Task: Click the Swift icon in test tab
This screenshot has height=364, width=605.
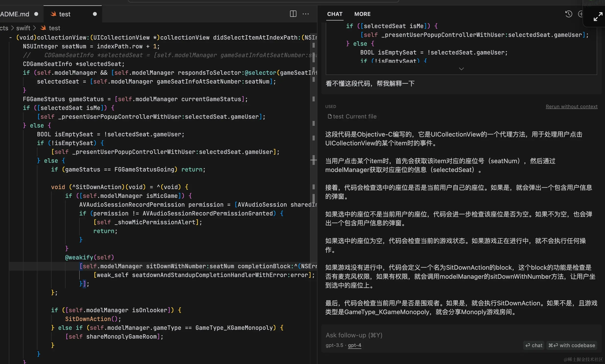Action: (x=53, y=14)
